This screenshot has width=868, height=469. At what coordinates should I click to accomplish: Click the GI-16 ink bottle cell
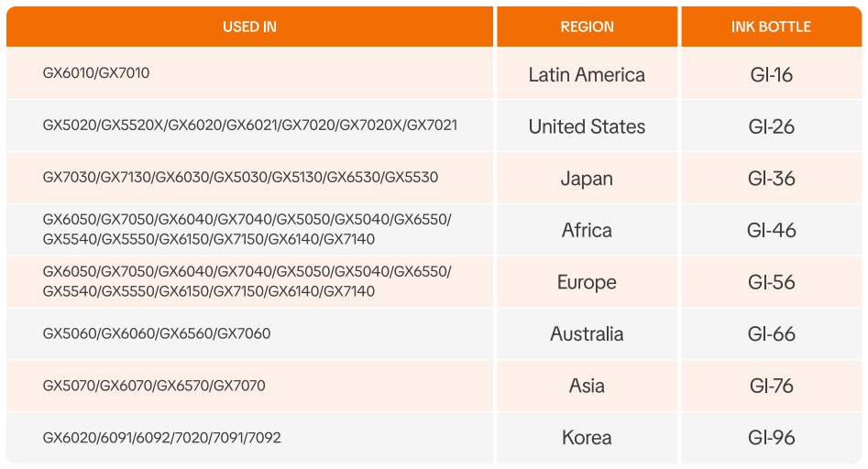point(771,75)
